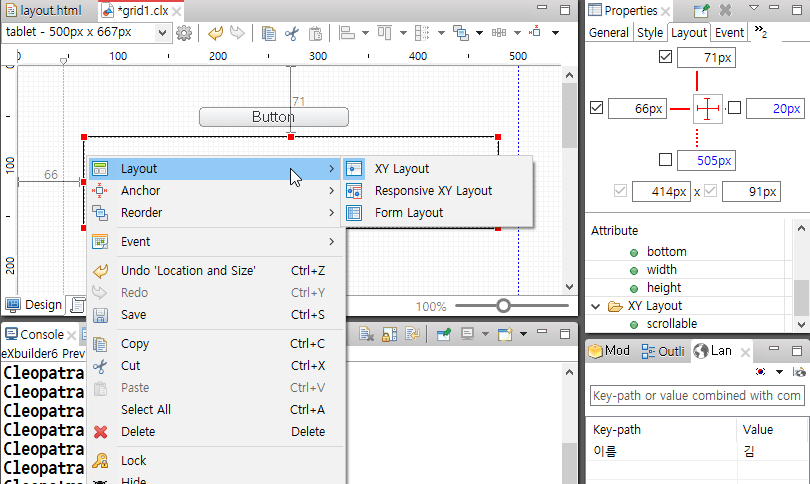Click the Pin Console icon

(444, 334)
